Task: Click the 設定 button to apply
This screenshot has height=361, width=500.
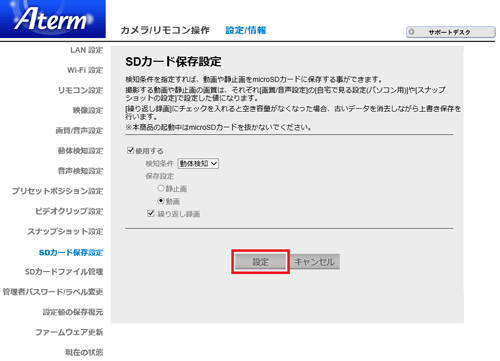Action: click(260, 262)
